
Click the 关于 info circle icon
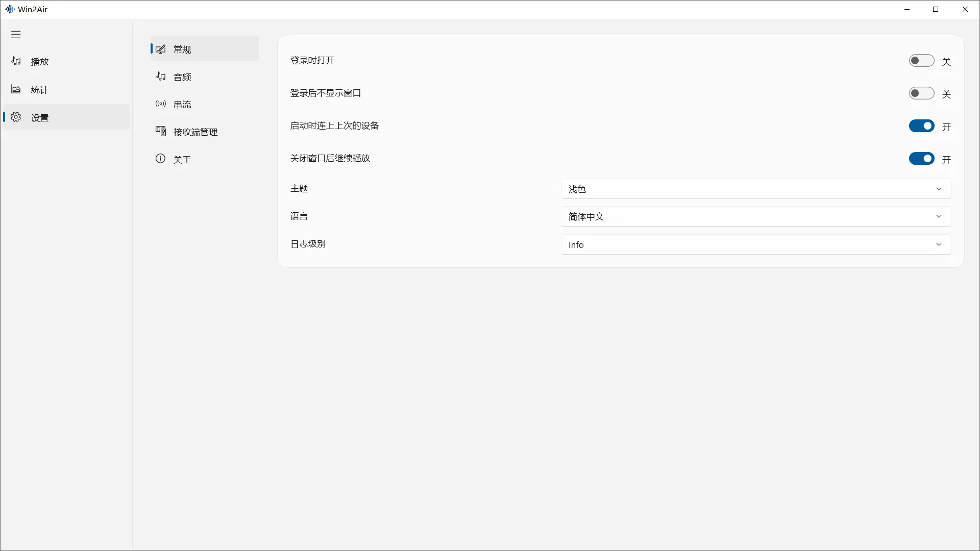tap(160, 159)
